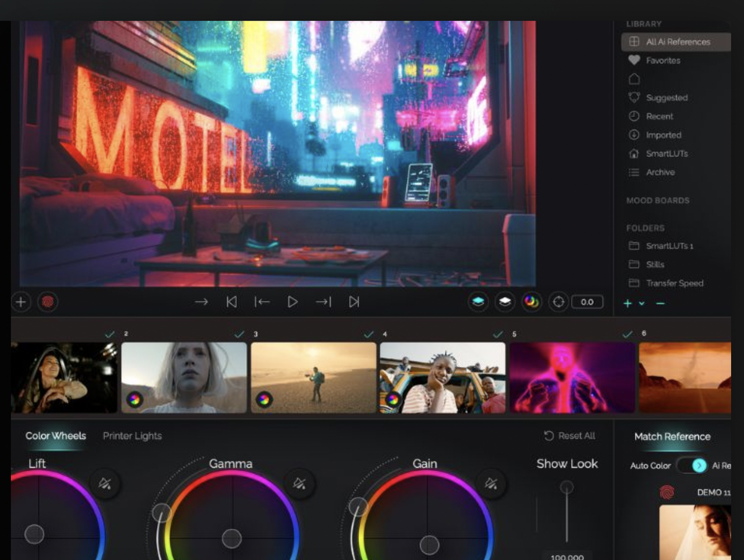This screenshot has height=560, width=744.
Task: Click the color wheel badge on blonde woman clip
Action: (x=135, y=399)
